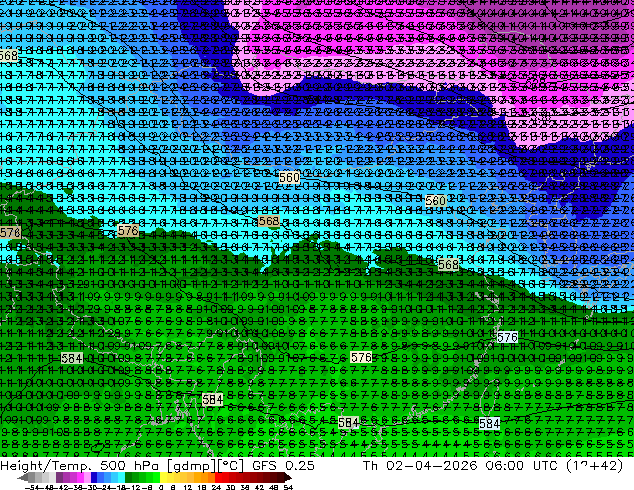This screenshot has height=490, width=634.
Task: Click the date "02-04-2026"
Action: click(432, 465)
